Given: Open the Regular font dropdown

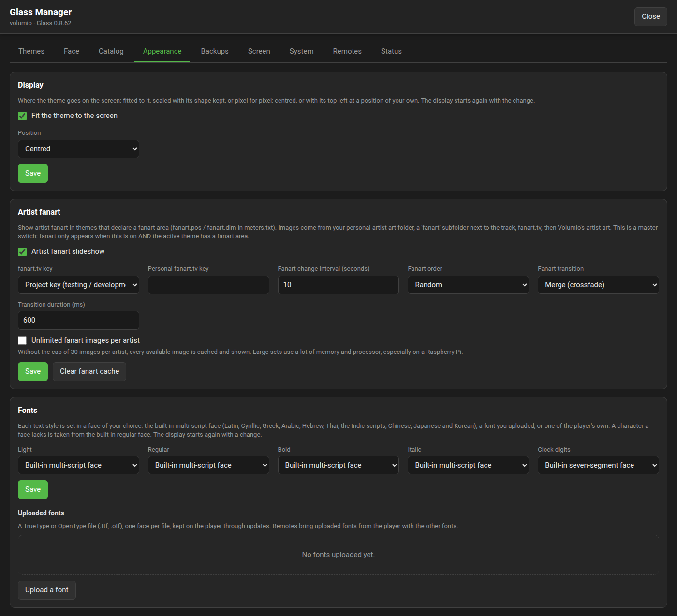Looking at the screenshot, I should tap(208, 465).
